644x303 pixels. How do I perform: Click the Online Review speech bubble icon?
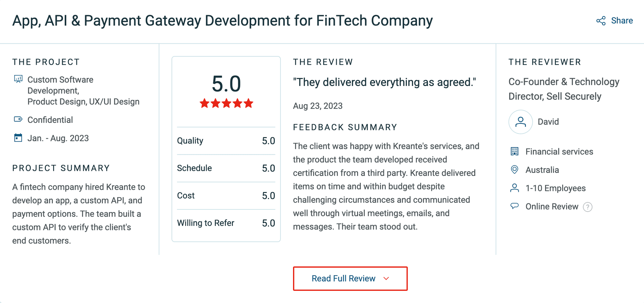[515, 206]
